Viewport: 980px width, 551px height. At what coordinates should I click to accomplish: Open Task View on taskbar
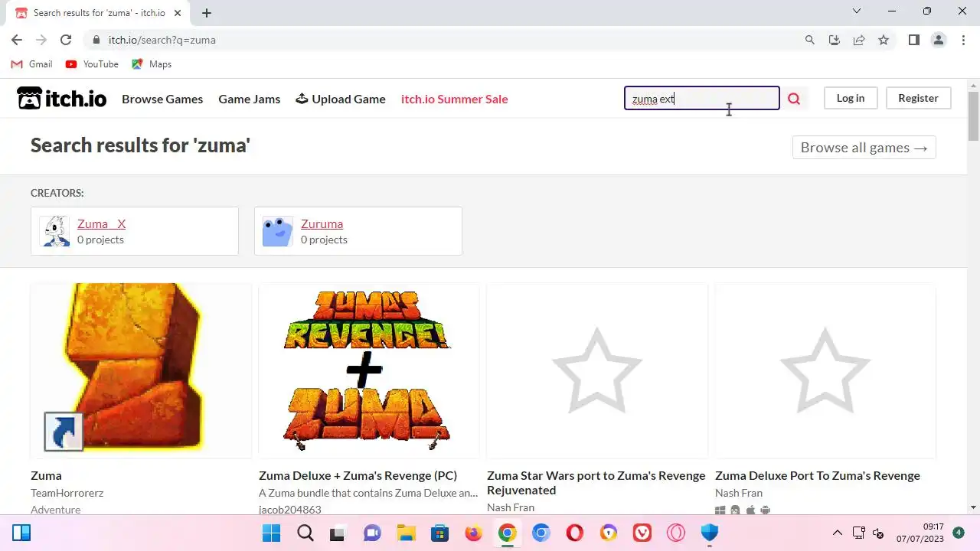coord(338,533)
